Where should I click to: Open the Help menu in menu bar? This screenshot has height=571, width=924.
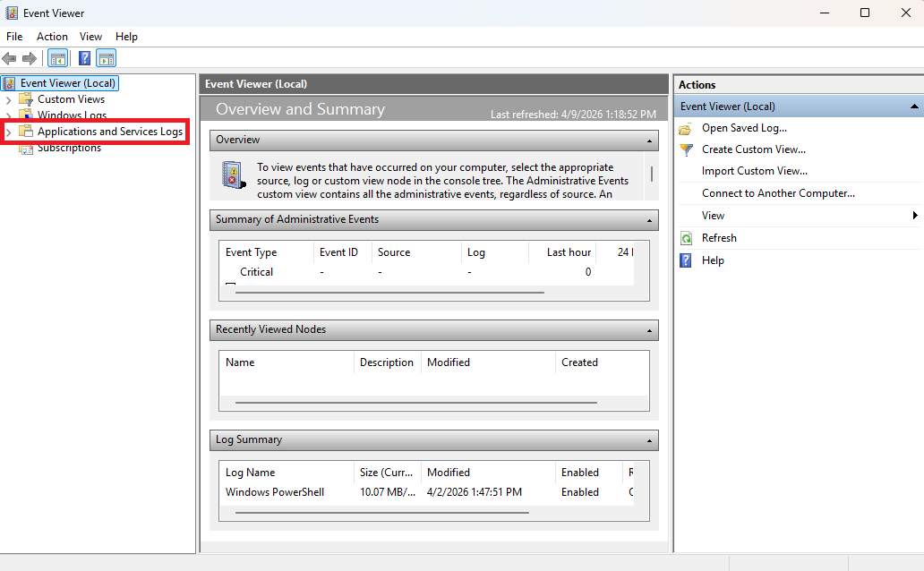tap(126, 37)
